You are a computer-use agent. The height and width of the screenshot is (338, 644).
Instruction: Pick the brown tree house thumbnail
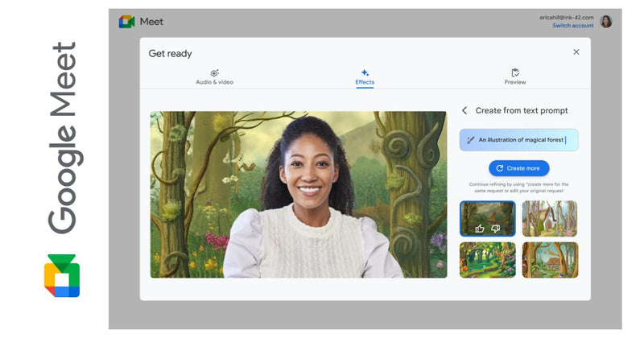pos(550,260)
